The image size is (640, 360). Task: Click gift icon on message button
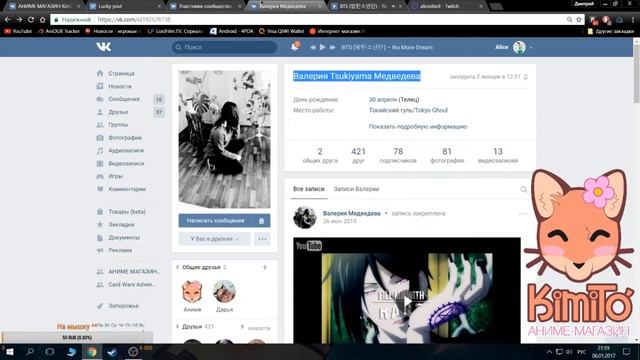click(x=262, y=221)
